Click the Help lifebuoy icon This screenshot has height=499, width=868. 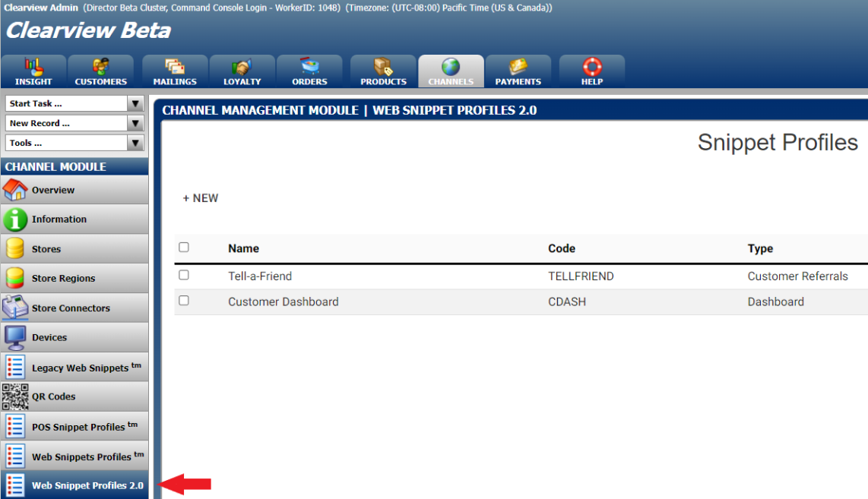pos(591,67)
